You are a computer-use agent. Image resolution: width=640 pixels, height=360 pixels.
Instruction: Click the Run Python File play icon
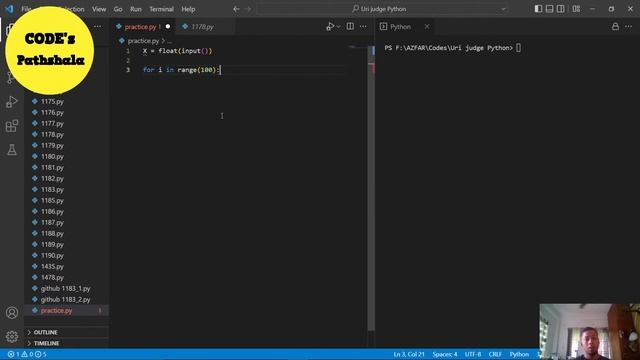(330, 27)
